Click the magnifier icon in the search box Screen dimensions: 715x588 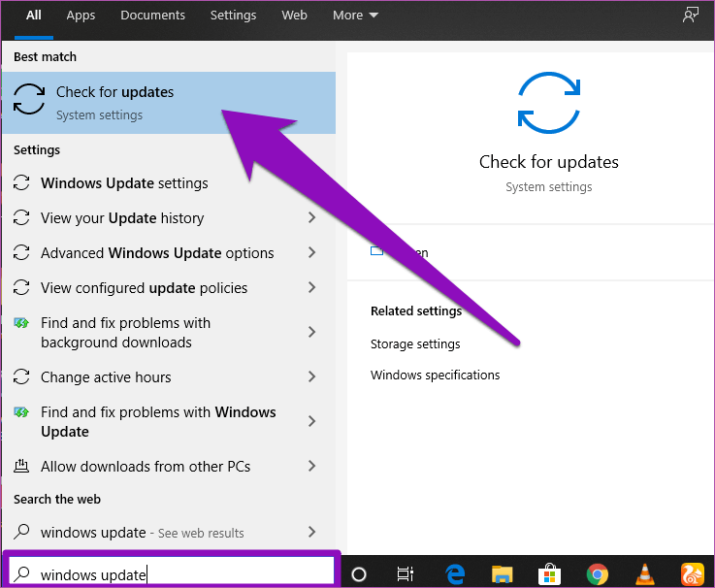[x=21, y=574]
